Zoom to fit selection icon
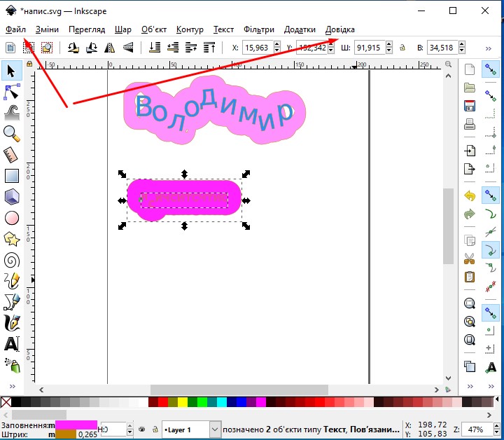 click(x=470, y=303)
